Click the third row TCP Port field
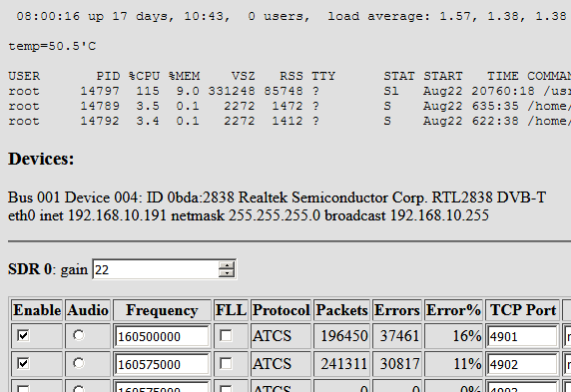Image resolution: width=571 pixels, height=392 pixels. click(522, 387)
